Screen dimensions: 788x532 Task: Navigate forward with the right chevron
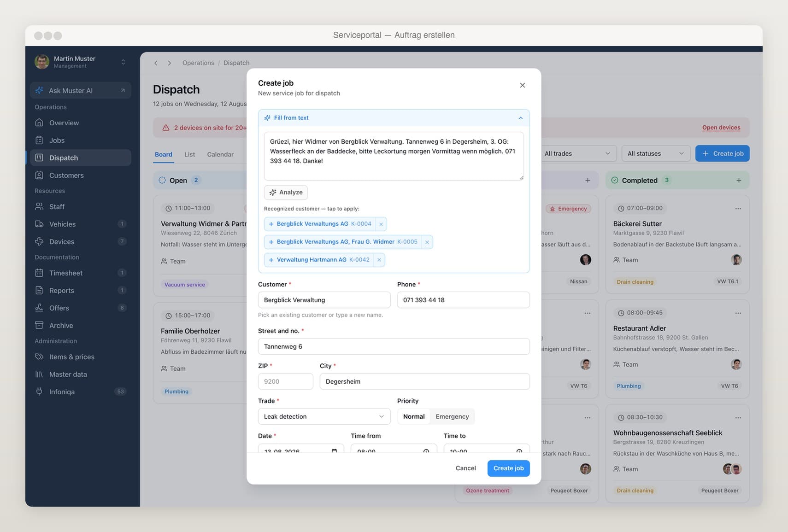170,63
